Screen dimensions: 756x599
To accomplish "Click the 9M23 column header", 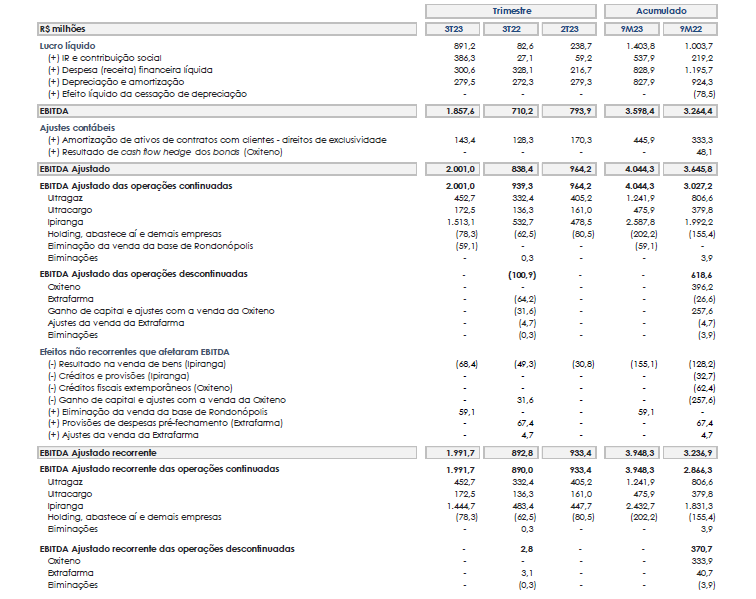I will pyautogui.click(x=632, y=29).
